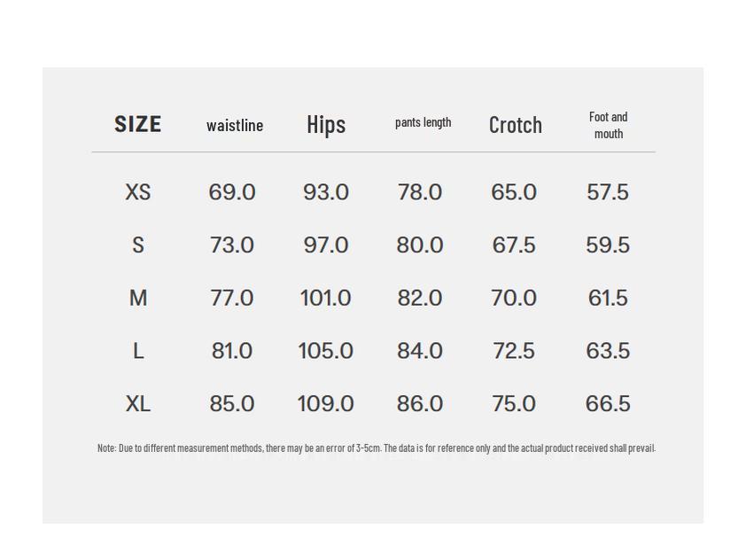Select the L pants length value 84.0
The height and width of the screenshot is (560, 746).
pyautogui.click(x=420, y=351)
